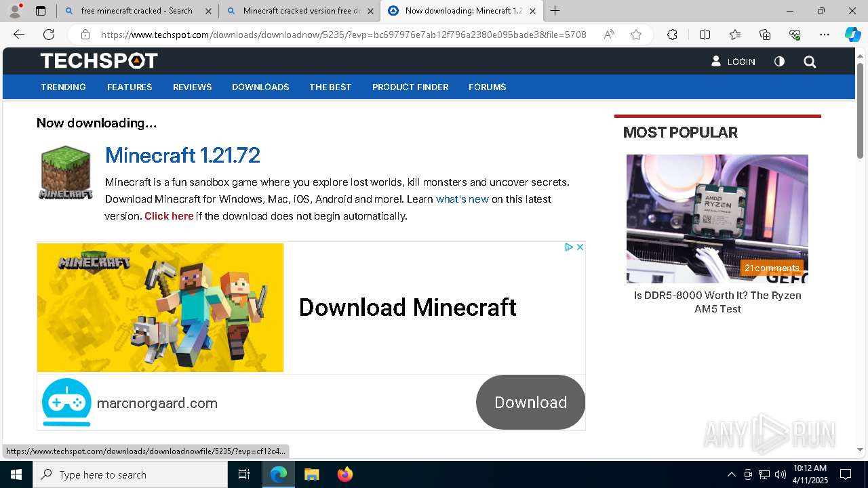Open 'Is DDR5-8000 Worth It?' article link

[x=717, y=302]
